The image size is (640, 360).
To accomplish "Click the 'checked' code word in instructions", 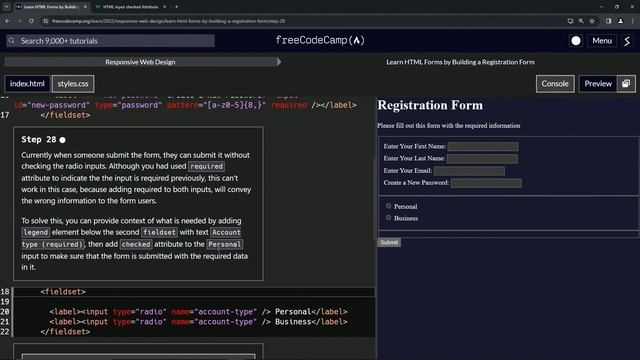I will (136, 244).
